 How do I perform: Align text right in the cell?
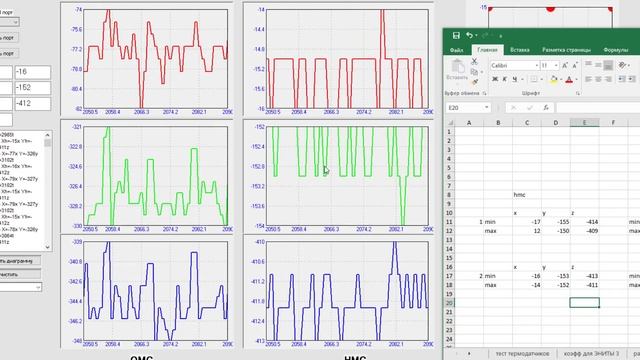608,79
